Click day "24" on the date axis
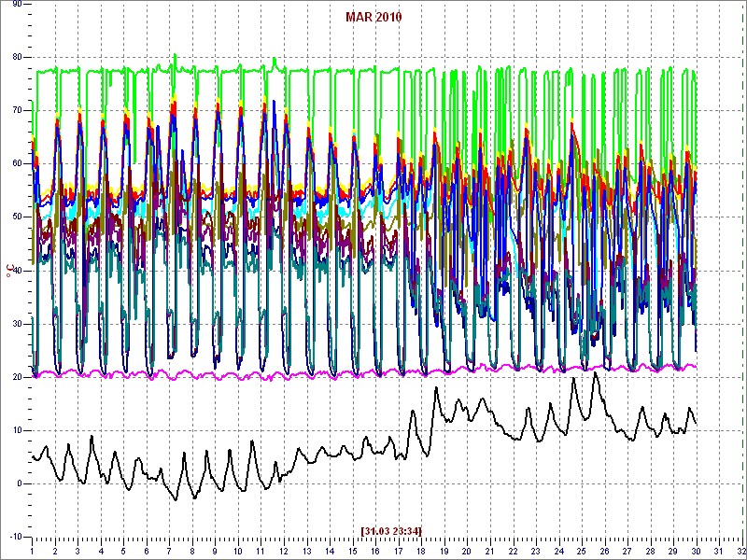The width and height of the screenshot is (747, 560). click(558, 551)
